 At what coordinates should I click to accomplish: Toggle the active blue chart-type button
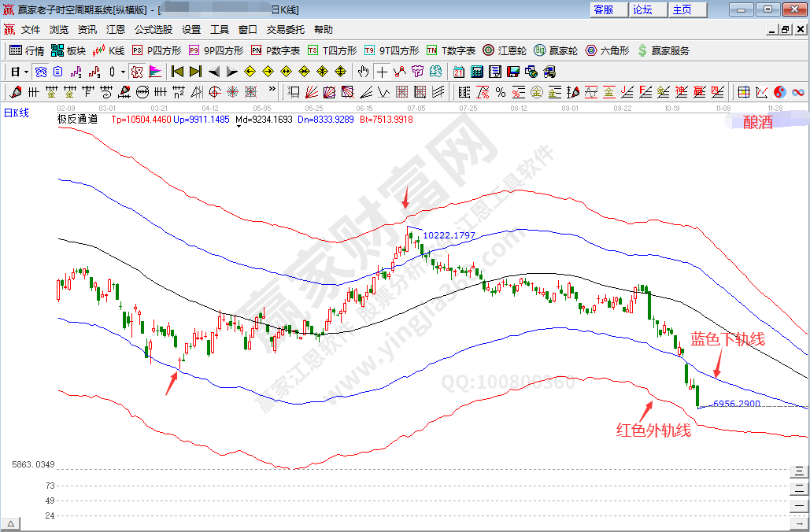point(39,72)
